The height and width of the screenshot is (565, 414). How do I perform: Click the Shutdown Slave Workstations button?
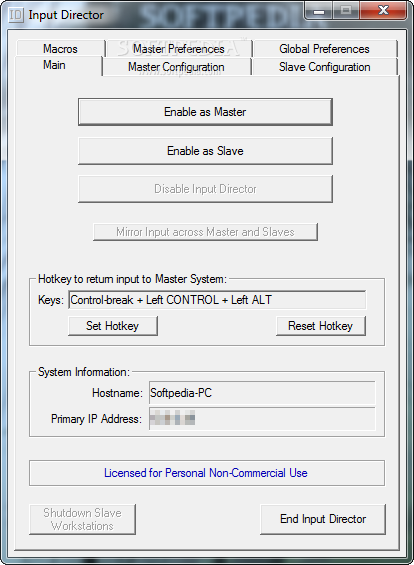pyautogui.click(x=83, y=519)
